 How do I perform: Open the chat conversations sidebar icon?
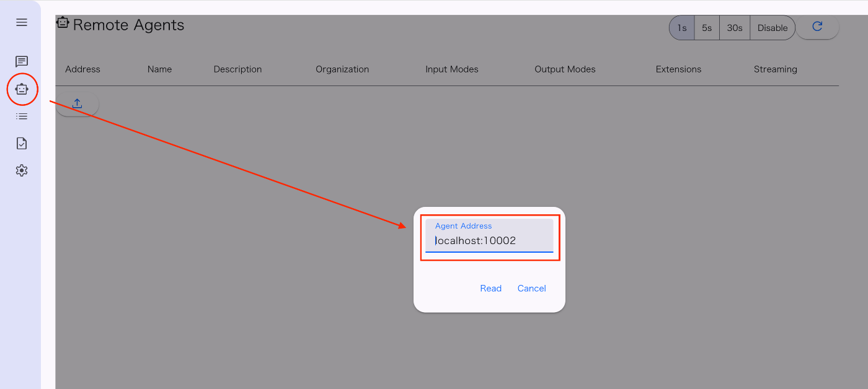pos(22,61)
